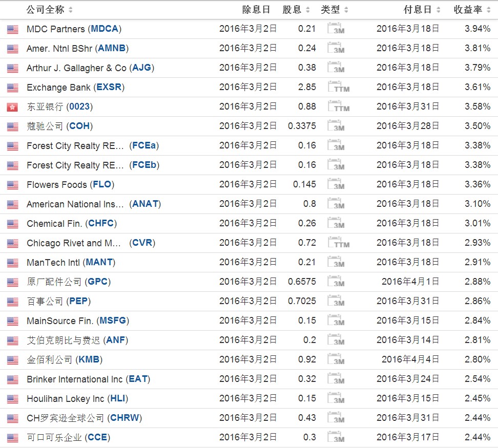
Task: Open the MDCA ticker link
Action: [105, 29]
